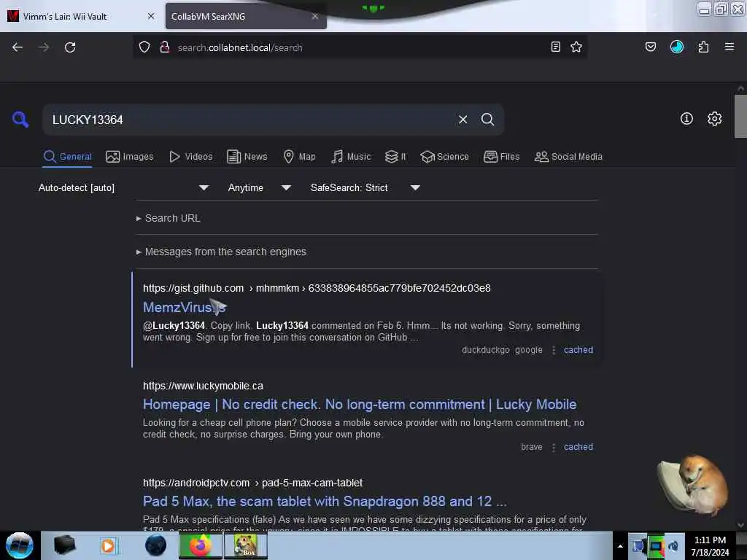Screen dimensions: 747x560
Task: Clear the search query with X
Action: tap(462, 120)
